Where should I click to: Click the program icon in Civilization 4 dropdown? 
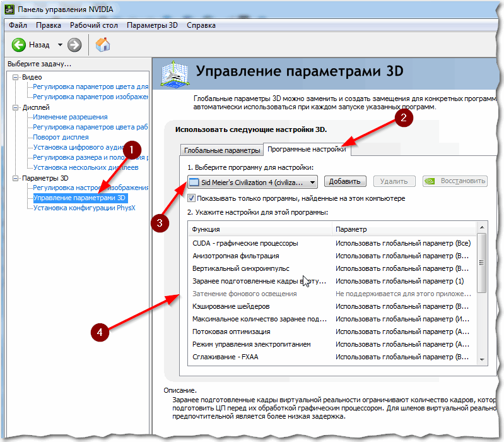(x=194, y=182)
